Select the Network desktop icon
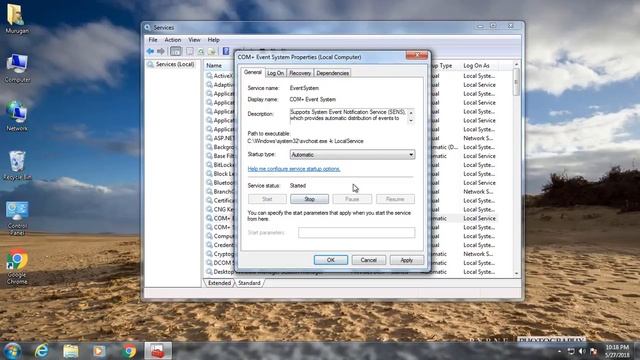 (17, 116)
